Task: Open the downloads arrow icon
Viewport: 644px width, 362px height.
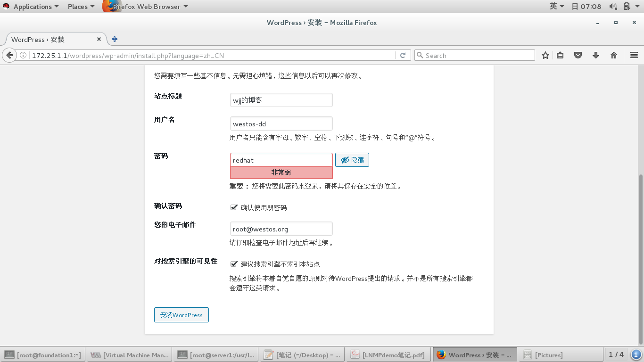Action: click(596, 55)
